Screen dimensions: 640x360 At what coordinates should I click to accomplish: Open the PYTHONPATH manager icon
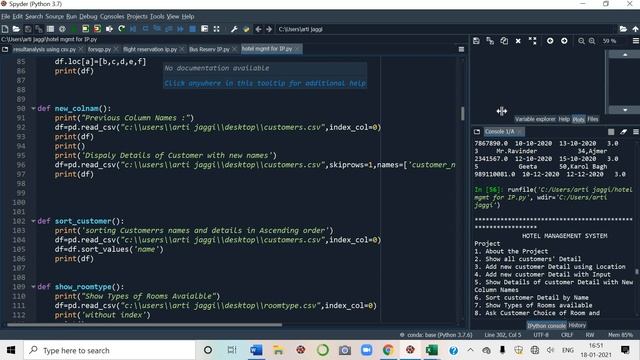pyautogui.click(x=246, y=29)
